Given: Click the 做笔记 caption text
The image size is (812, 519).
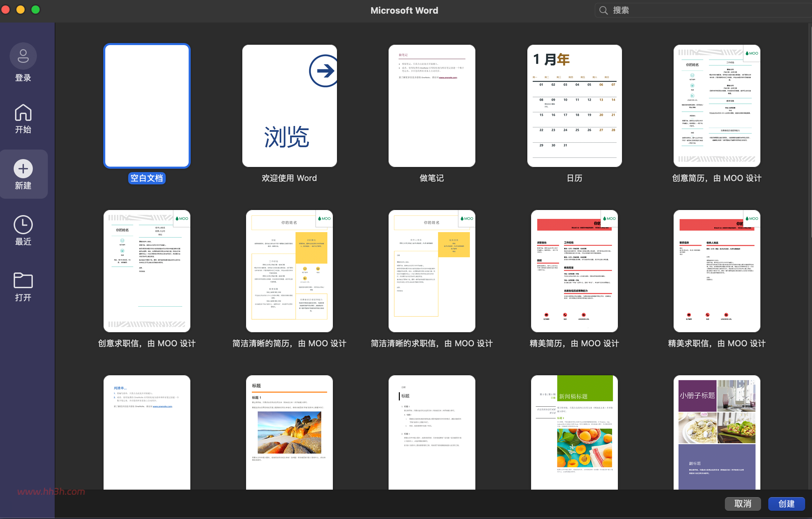Looking at the screenshot, I should point(432,178).
